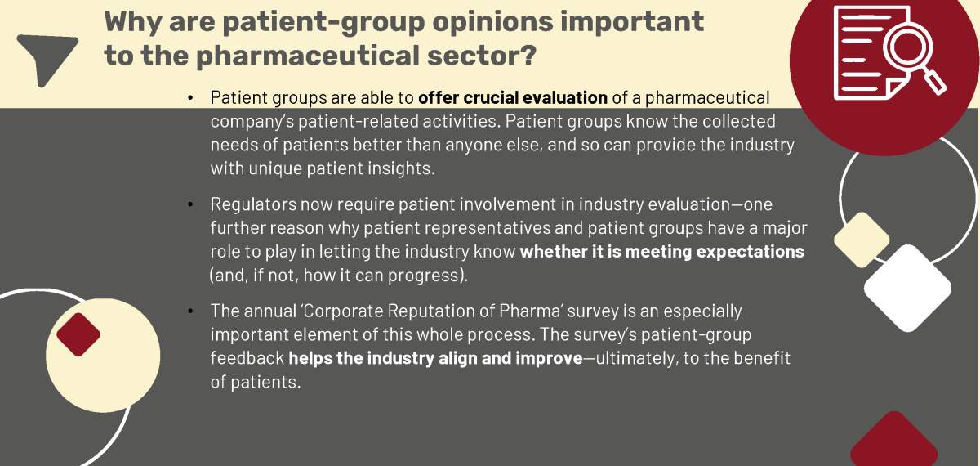This screenshot has height=466, width=980.
Task: Click bold 'helps the industry align and improve'
Action: click(435, 359)
